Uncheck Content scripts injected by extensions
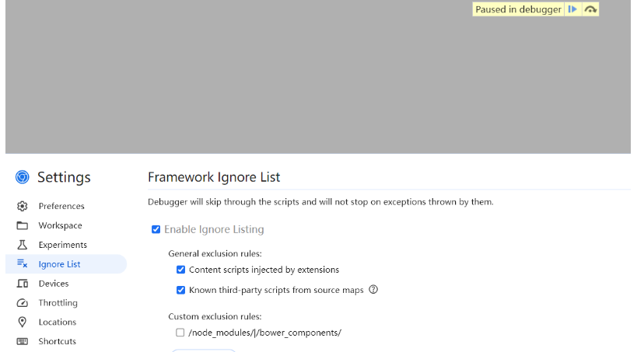 pyautogui.click(x=180, y=270)
